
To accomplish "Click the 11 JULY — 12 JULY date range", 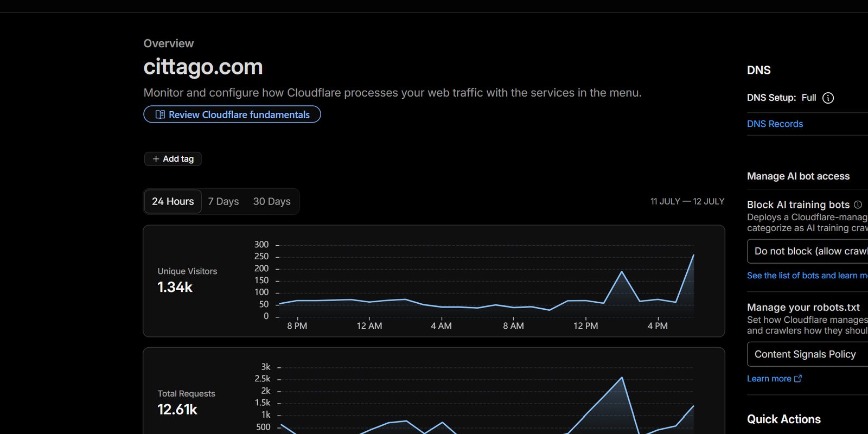I will pyautogui.click(x=687, y=201).
